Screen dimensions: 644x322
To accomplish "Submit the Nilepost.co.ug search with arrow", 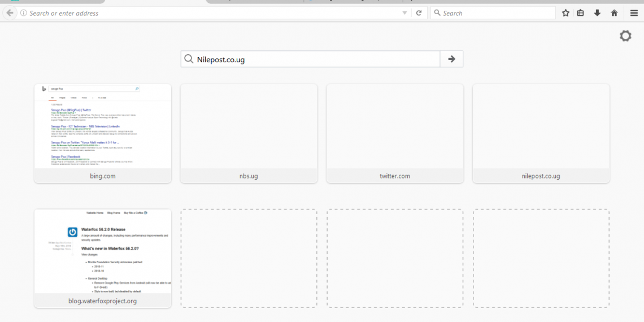I will (451, 59).
